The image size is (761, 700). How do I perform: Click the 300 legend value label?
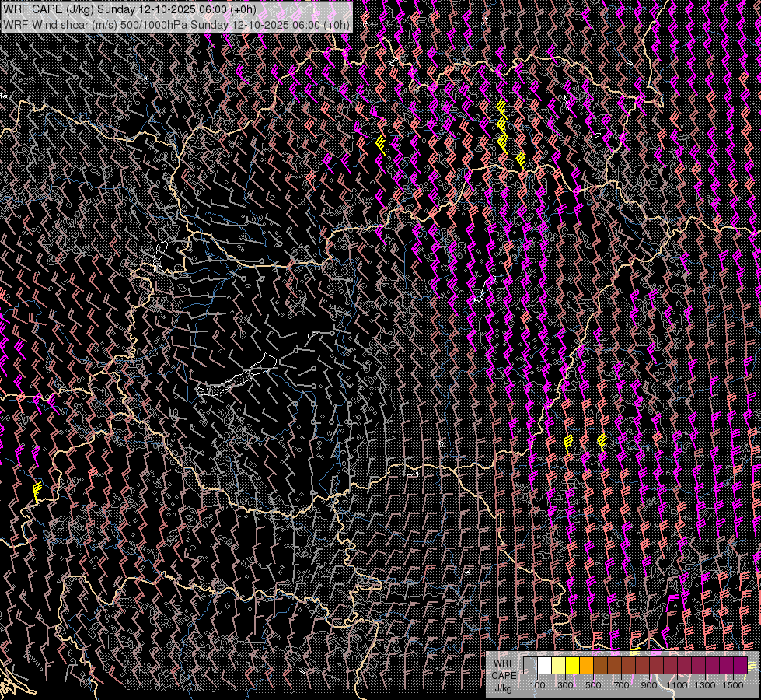pos(565,685)
